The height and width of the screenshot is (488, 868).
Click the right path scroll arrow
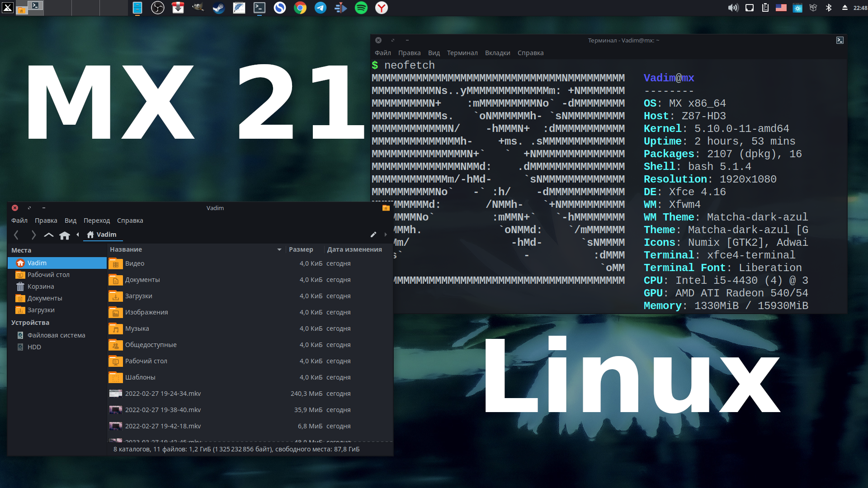pos(386,235)
